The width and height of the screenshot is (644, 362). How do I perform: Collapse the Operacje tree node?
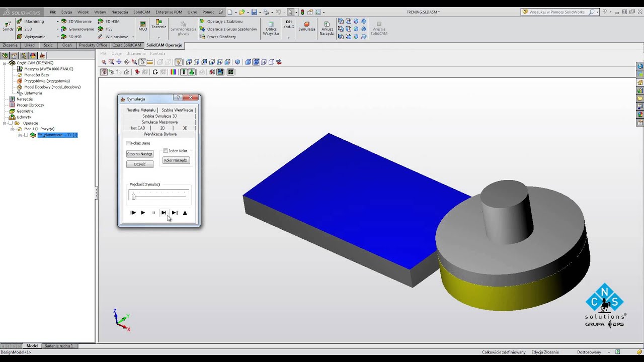click(x=5, y=123)
